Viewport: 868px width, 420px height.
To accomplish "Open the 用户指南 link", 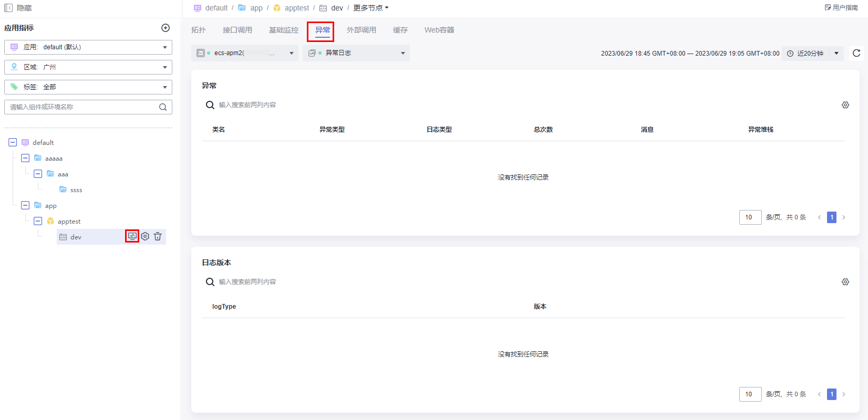I will (841, 8).
